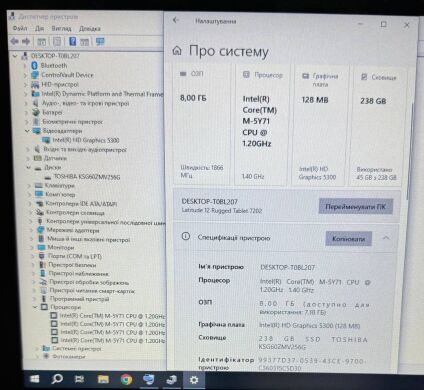Open File Explorer from the taskbar
This screenshot has height=390, width=424.
coord(103,379)
